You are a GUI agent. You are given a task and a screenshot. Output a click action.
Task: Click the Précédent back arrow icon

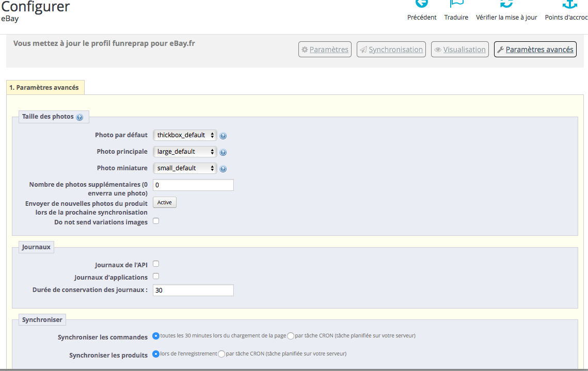click(x=422, y=4)
